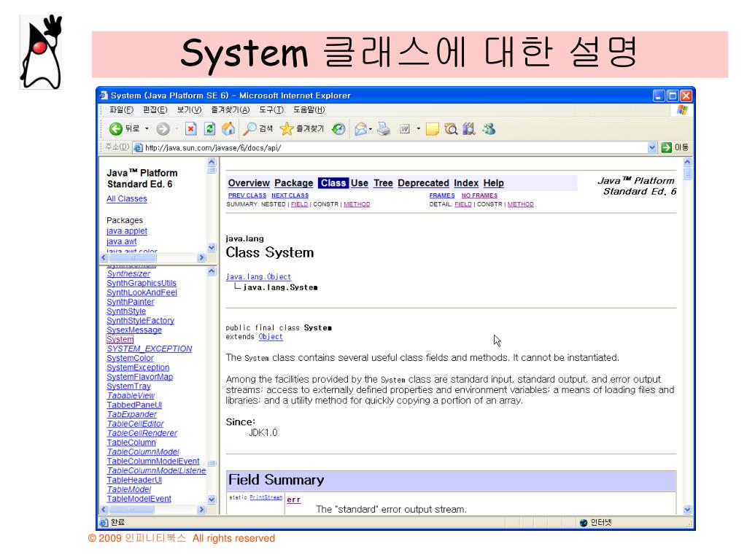Click the yellow note toolbar icon
The height and width of the screenshot is (560, 747).
coord(432,128)
